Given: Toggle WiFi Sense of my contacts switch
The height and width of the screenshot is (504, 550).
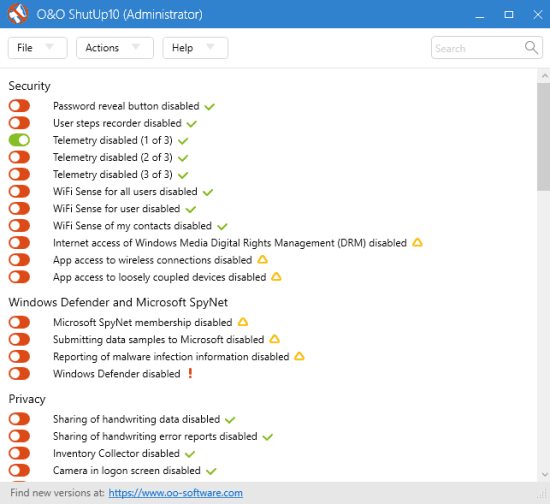Looking at the screenshot, I should (19, 226).
